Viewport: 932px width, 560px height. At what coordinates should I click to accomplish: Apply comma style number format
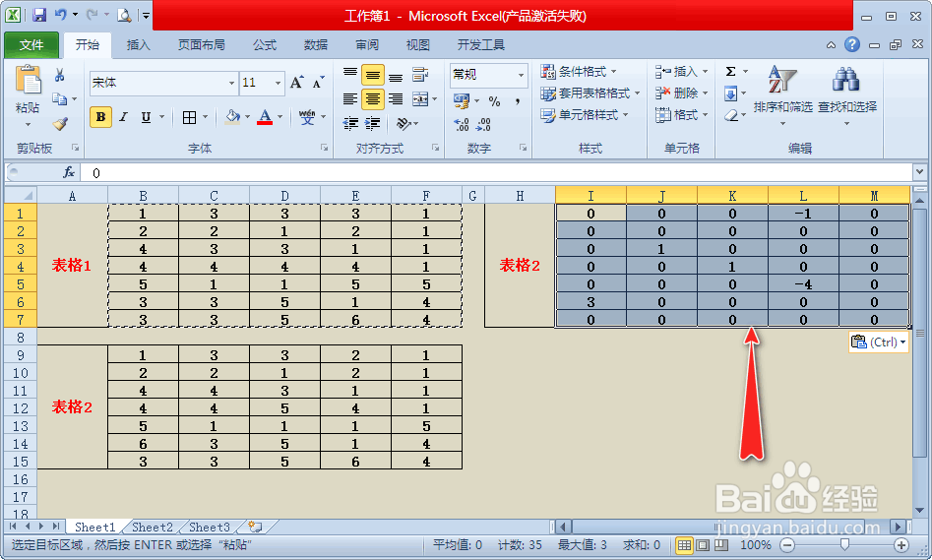[518, 101]
